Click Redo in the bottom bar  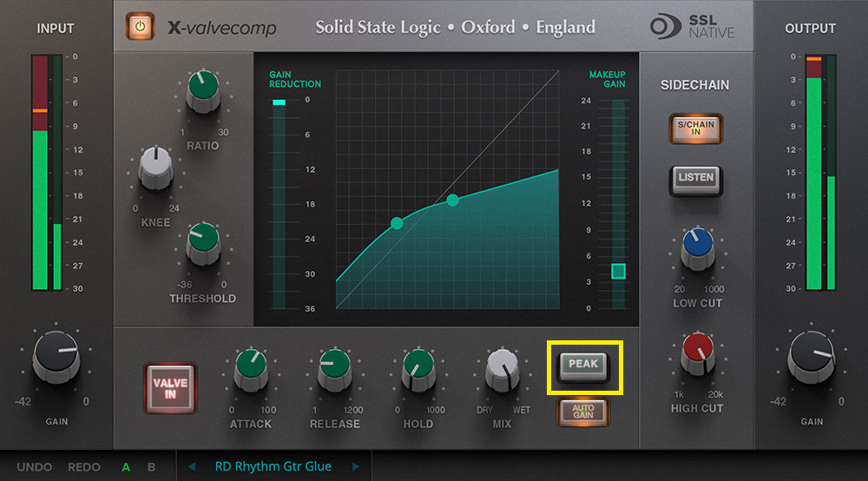coord(84,467)
